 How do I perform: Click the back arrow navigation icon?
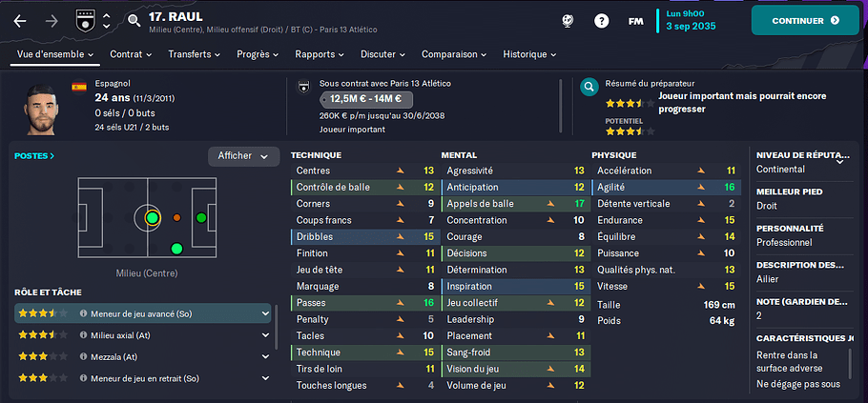[20, 21]
